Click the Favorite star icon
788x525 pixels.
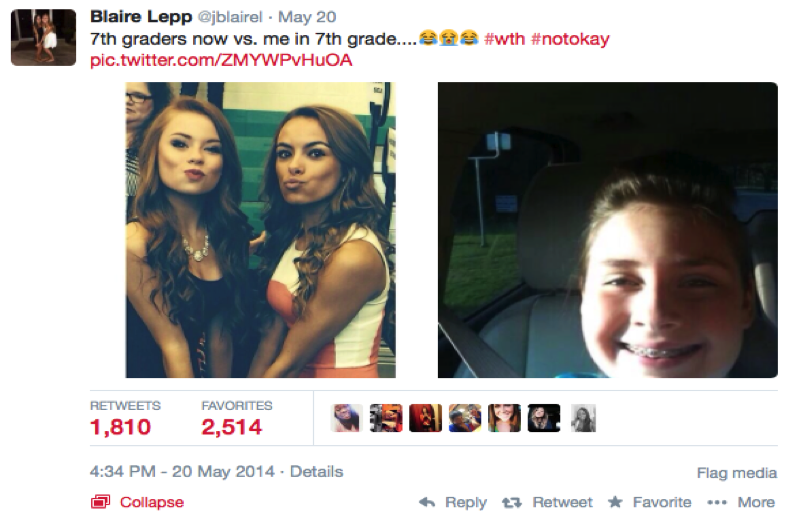(x=615, y=501)
